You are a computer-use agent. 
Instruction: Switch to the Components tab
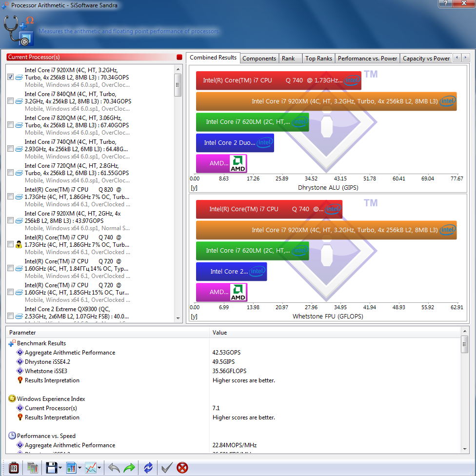[x=259, y=59]
